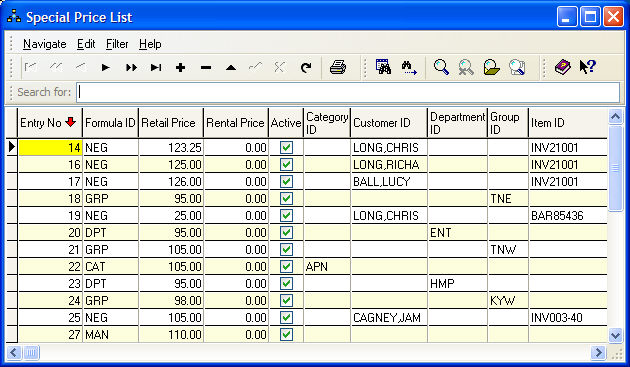Click the vertical scrollbar up arrow

[615, 117]
